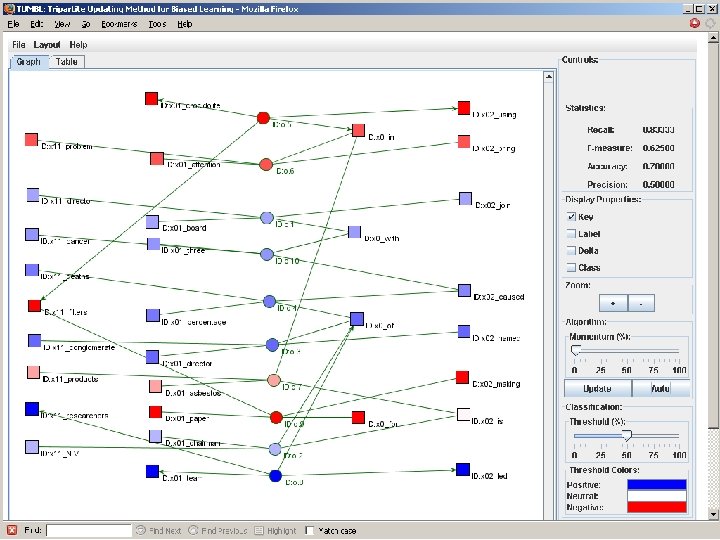Uncheck the Key display property
Image resolution: width=720 pixels, height=540 pixels.
(571, 217)
